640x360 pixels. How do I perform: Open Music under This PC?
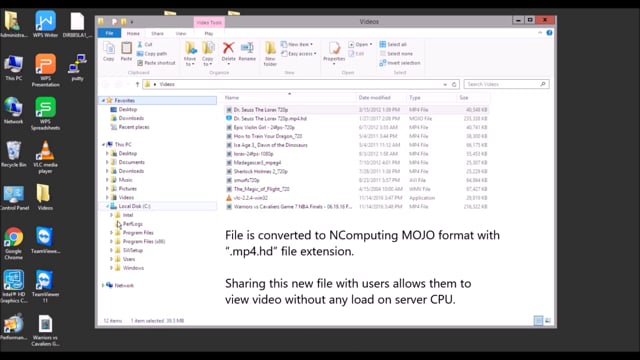[x=125, y=180]
